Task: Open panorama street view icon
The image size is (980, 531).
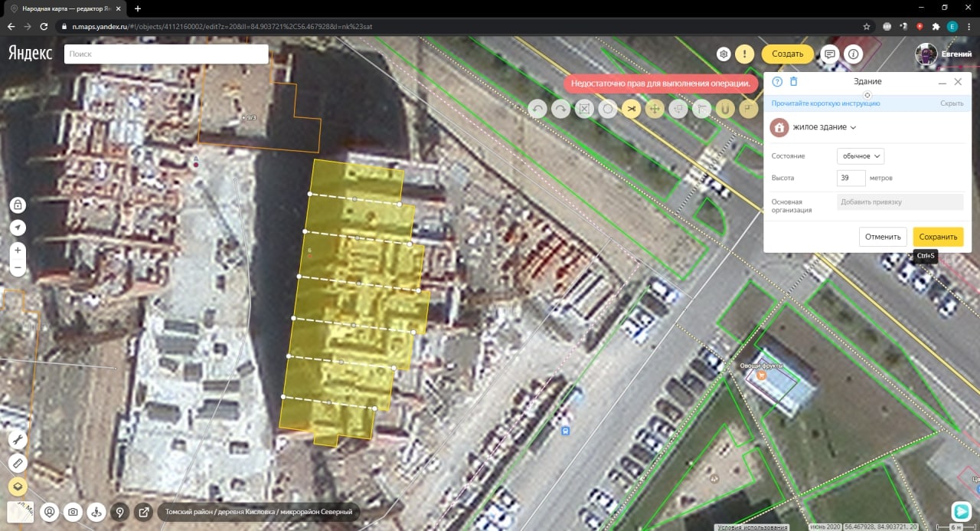Action: [x=96, y=512]
